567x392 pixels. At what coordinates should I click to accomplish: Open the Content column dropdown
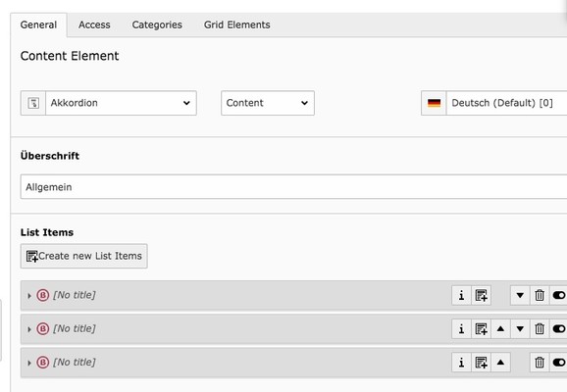click(268, 103)
